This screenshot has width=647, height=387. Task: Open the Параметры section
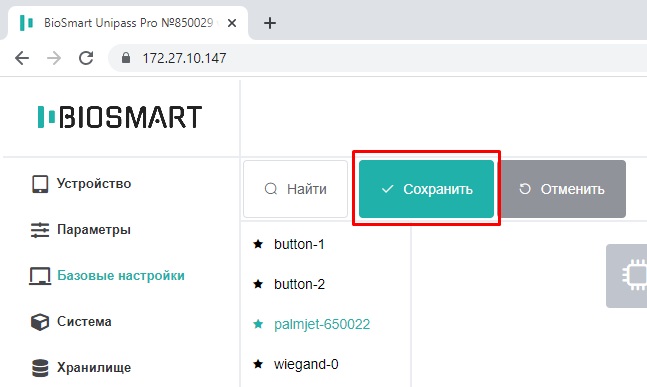(81, 229)
